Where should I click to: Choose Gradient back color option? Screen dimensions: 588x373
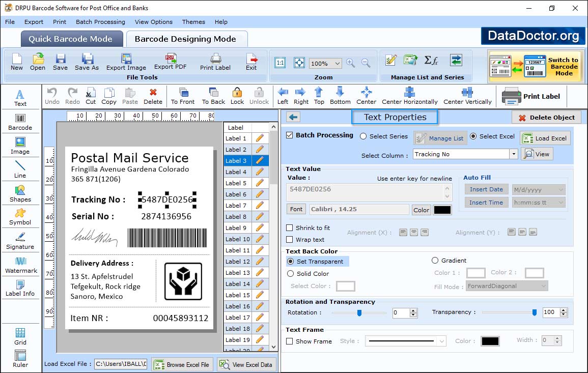pos(435,260)
